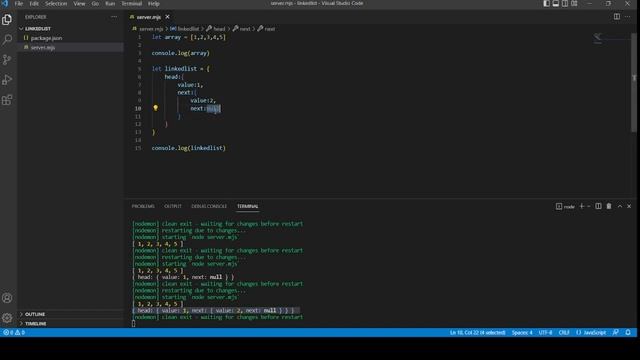Image resolution: width=640 pixels, height=360 pixels.
Task: Open the Accounts menu icon
Action: [7, 298]
